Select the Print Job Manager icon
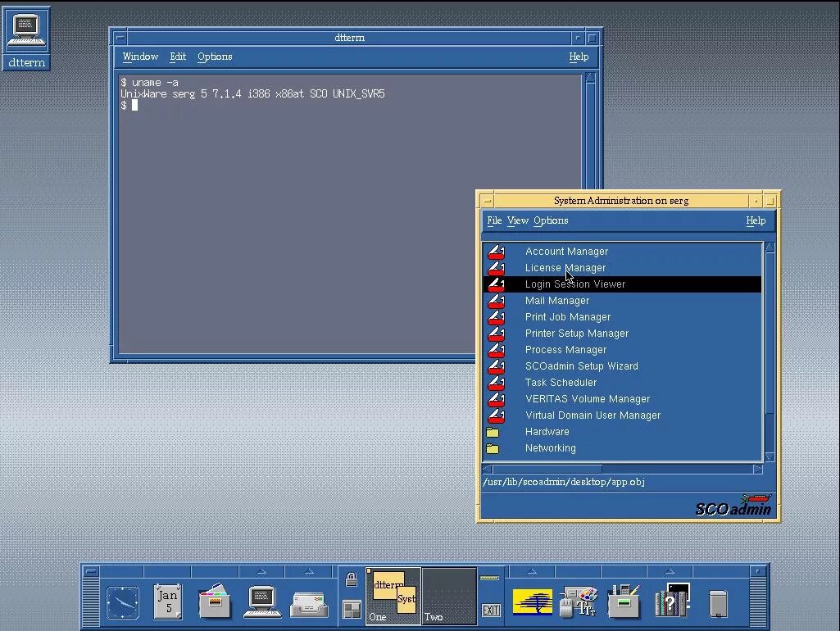The image size is (840, 631). 496,317
